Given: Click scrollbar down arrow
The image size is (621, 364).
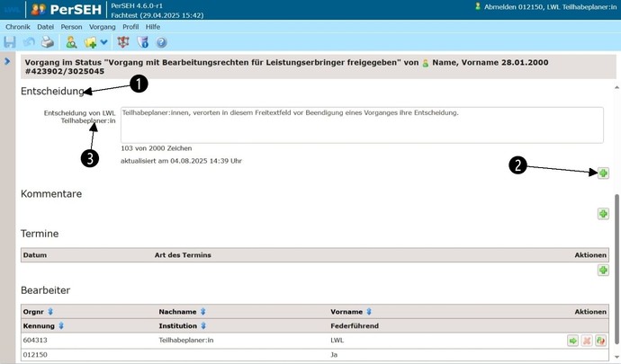Looking at the screenshot, I should [x=616, y=358].
